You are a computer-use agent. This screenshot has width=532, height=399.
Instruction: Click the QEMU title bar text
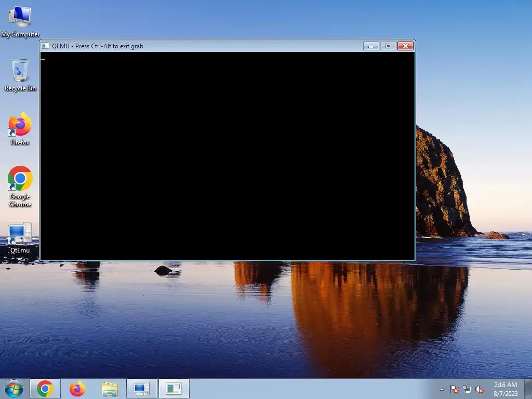(97, 46)
